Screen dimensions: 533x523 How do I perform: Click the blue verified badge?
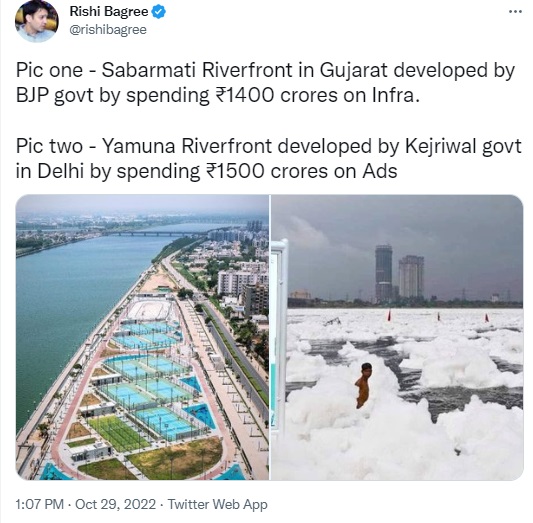[x=158, y=12]
